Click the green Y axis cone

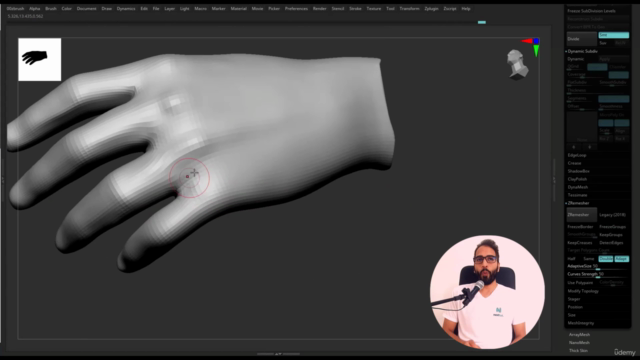(536, 51)
